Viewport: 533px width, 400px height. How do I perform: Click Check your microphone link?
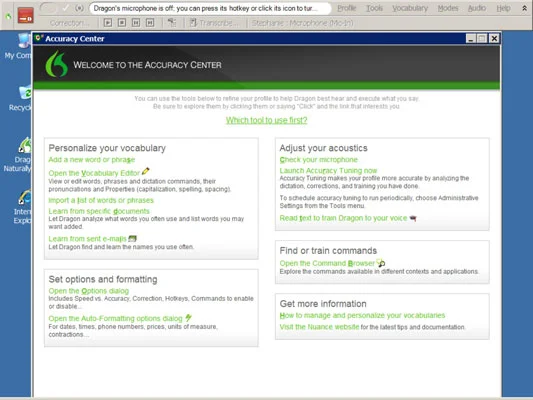click(319, 160)
